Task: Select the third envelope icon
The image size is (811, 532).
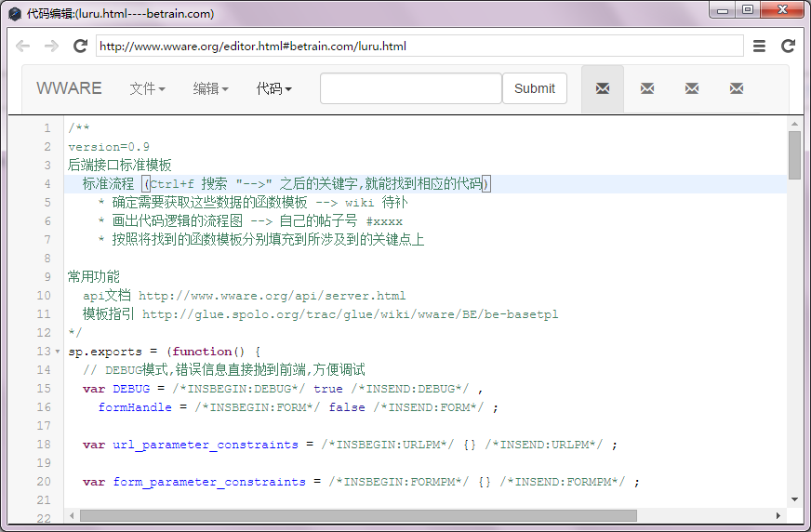Action: 692,88
